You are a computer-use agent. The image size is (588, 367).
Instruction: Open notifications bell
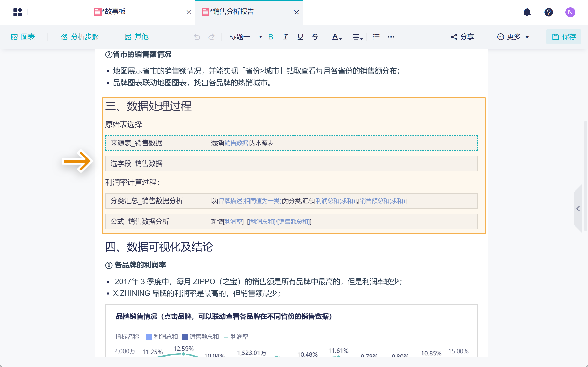(x=527, y=12)
